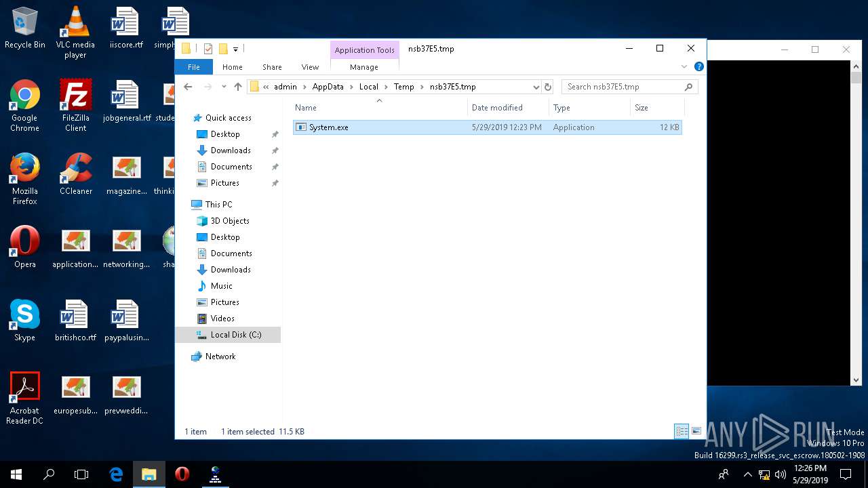Screen dimensions: 868x488
Task: Switch to the View ribbon tab
Action: [x=310, y=67]
